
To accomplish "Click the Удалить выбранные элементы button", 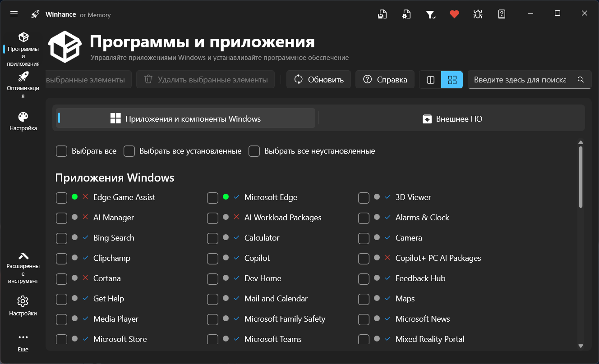I will 205,80.
